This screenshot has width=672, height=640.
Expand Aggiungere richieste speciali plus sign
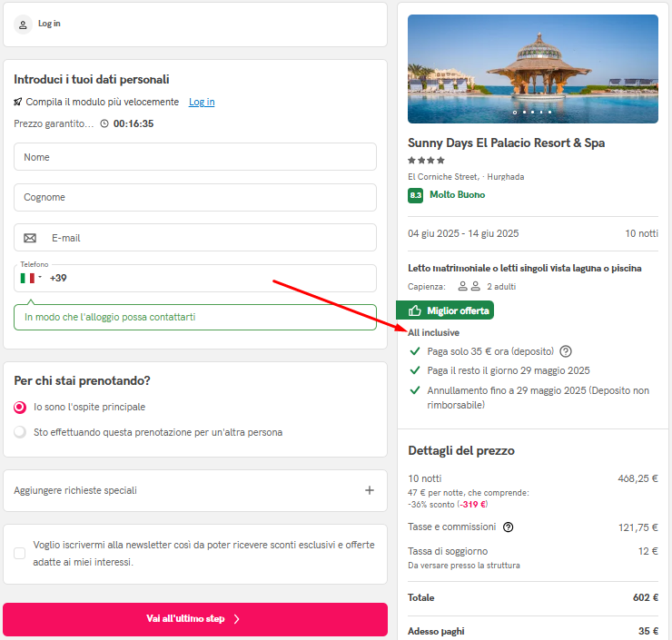[x=370, y=490]
